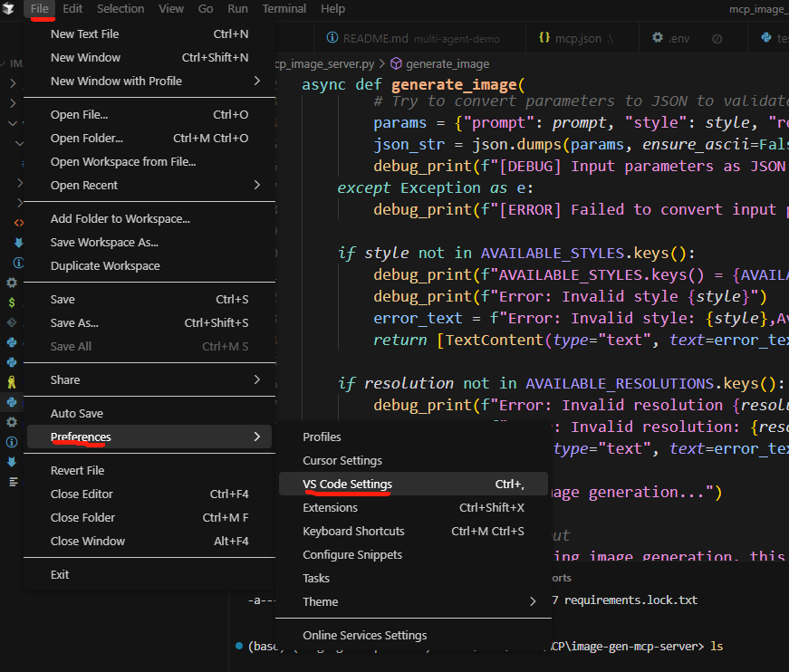
Task: Open the Selection menu
Action: (x=120, y=8)
